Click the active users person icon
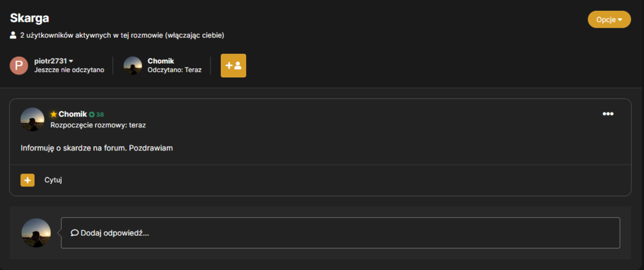The width and height of the screenshot is (644, 270). (13, 35)
